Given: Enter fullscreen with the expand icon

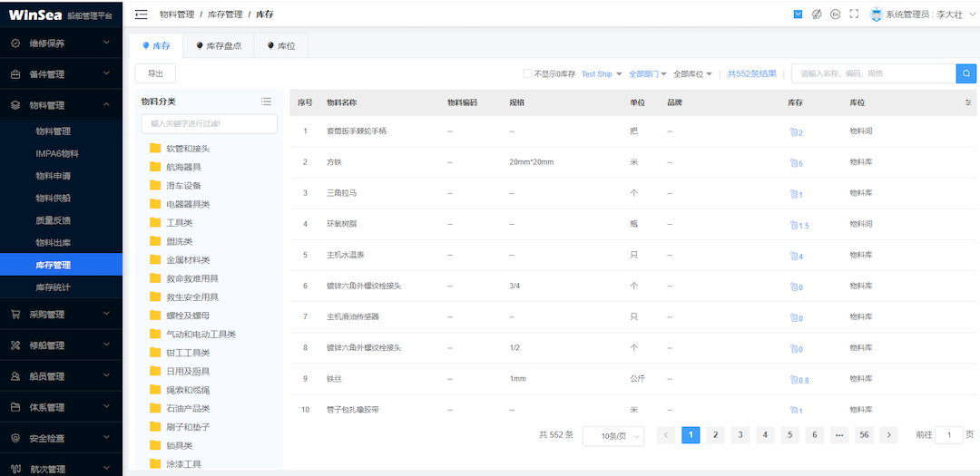Looking at the screenshot, I should (x=854, y=14).
